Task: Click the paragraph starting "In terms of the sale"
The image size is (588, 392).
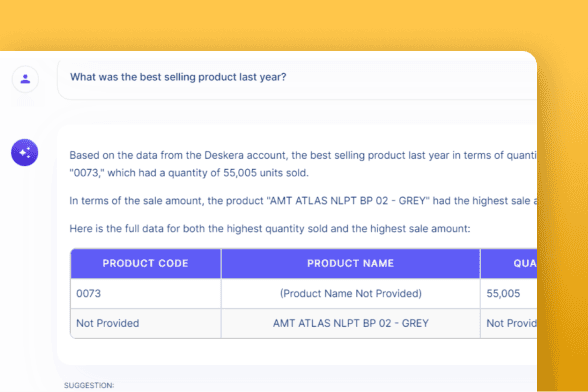Action: 303,201
